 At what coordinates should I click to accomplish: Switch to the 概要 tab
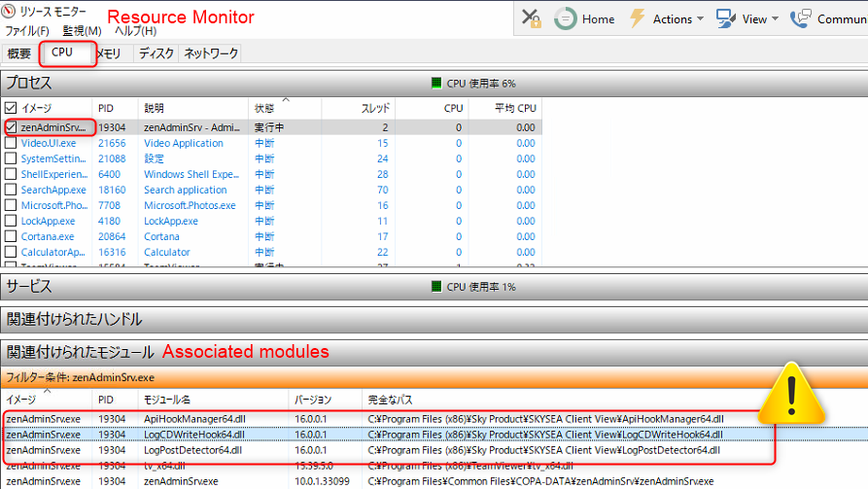tap(19, 53)
